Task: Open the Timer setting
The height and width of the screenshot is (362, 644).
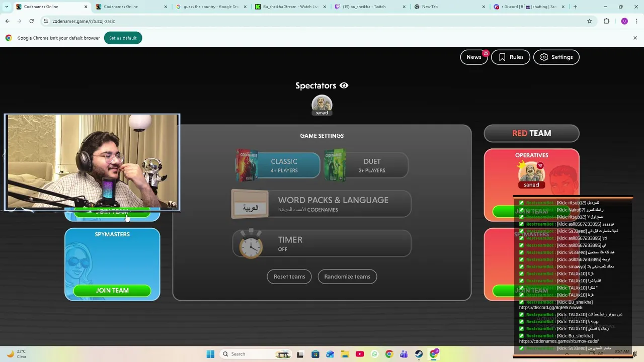Action: pos(322,244)
